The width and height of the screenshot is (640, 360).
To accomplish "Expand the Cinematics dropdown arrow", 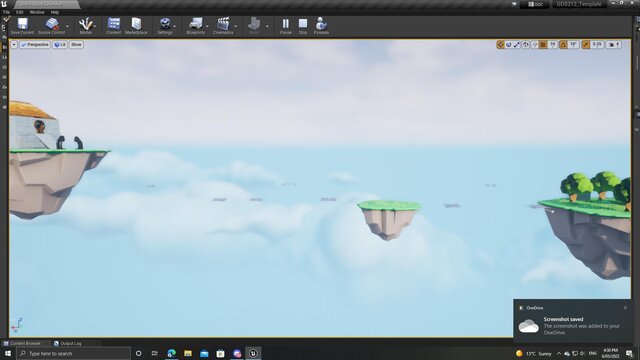I will coord(236,26).
